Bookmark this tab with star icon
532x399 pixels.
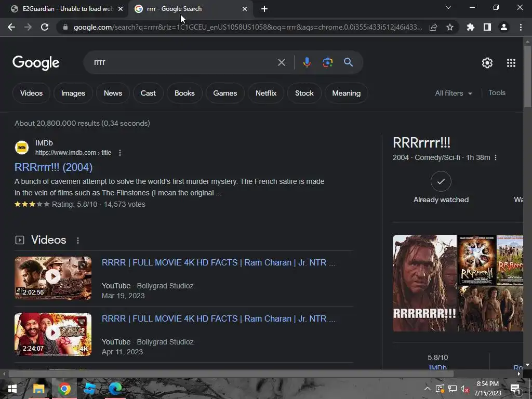(450, 27)
